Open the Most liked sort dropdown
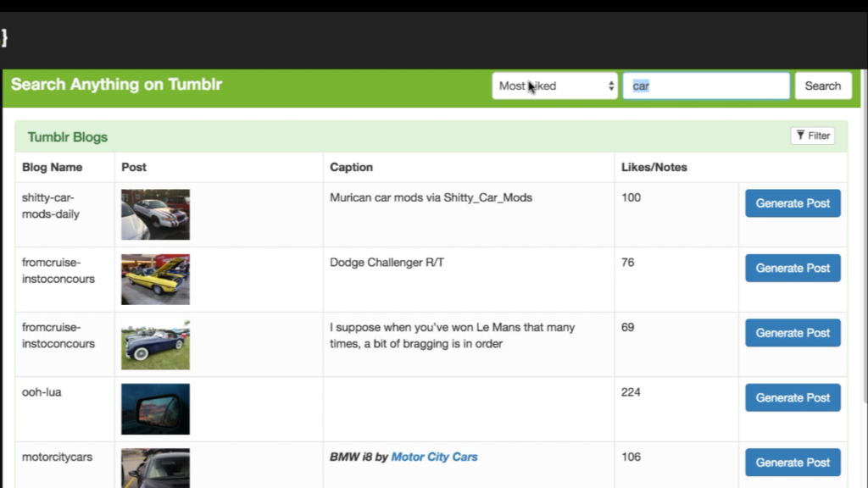The image size is (868, 488). (554, 86)
